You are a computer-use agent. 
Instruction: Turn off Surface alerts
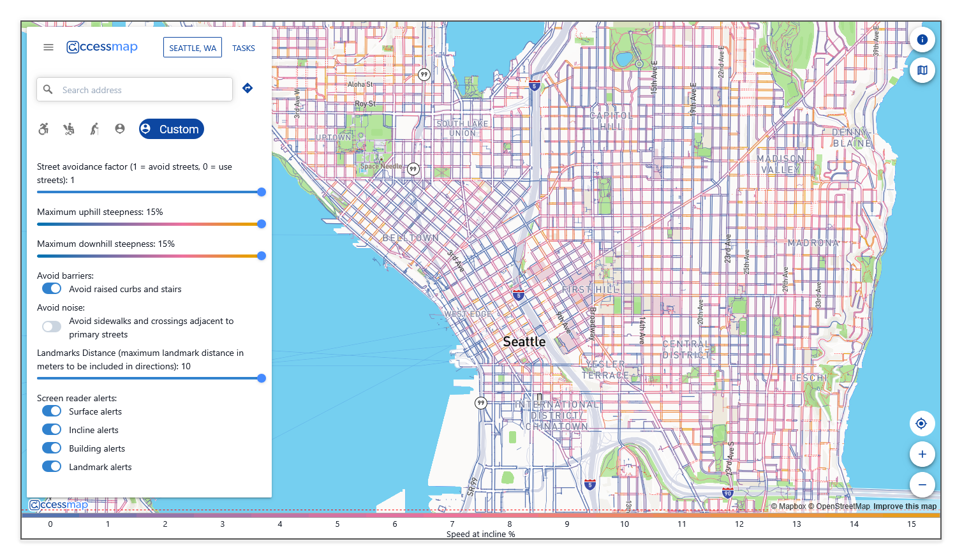(52, 411)
